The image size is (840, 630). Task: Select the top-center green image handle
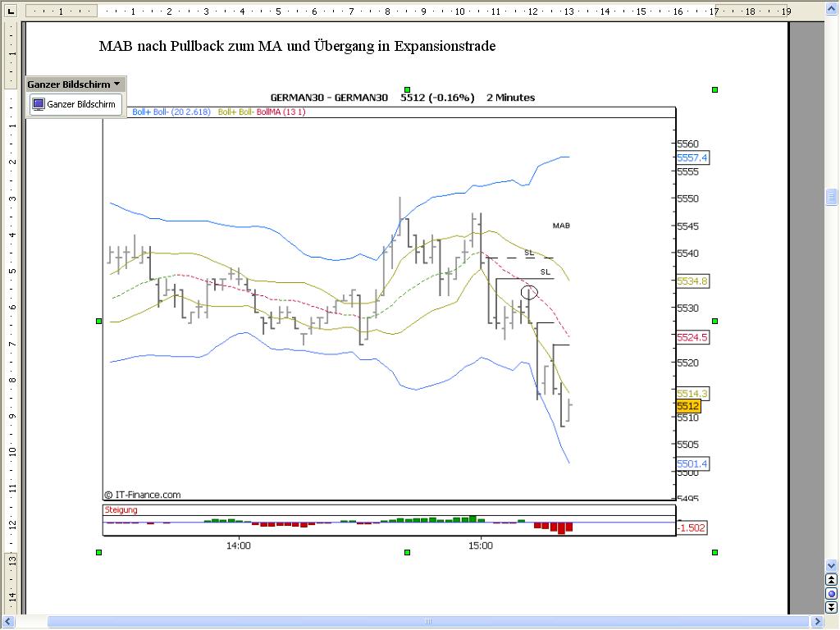tap(407, 90)
